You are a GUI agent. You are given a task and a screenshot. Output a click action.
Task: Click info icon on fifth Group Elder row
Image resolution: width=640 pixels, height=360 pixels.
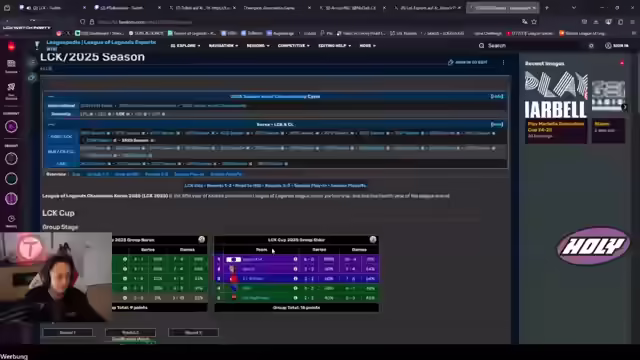pyautogui.click(x=295, y=298)
